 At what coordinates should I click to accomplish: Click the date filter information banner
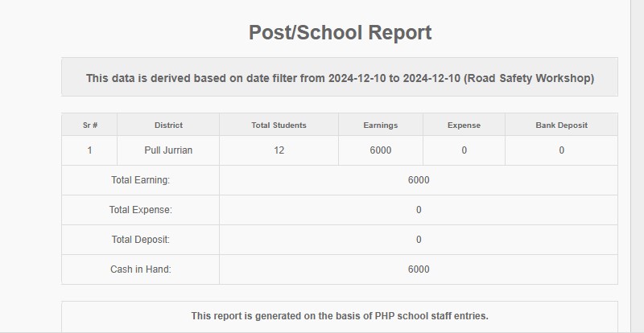[340, 78]
